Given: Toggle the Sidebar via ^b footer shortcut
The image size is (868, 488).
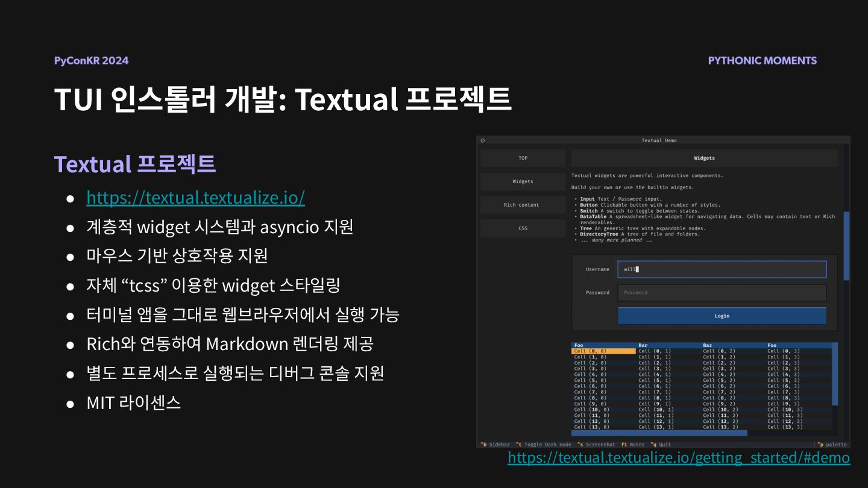Looking at the screenshot, I should [x=495, y=445].
